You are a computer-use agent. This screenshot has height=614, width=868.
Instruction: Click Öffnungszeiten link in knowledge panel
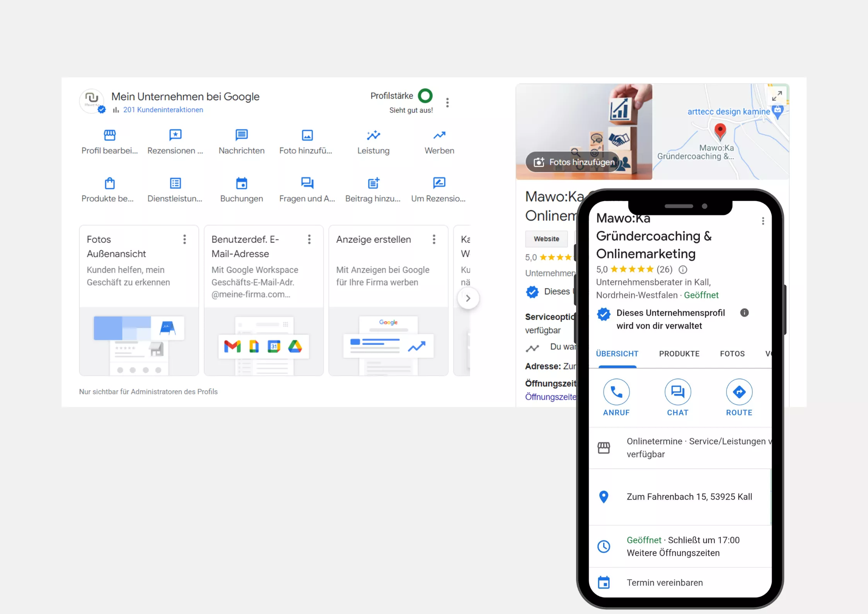[x=551, y=397]
